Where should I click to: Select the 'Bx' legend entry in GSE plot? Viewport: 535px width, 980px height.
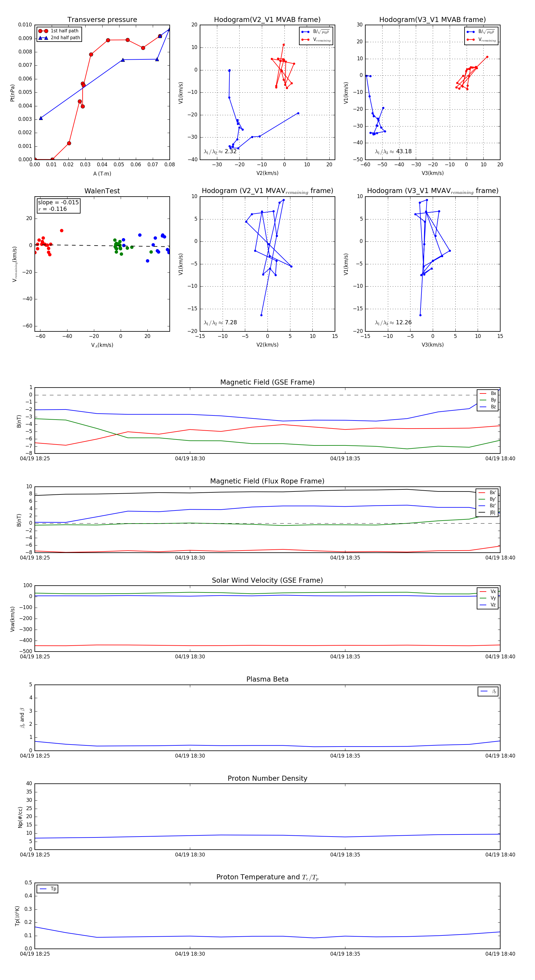tap(488, 393)
